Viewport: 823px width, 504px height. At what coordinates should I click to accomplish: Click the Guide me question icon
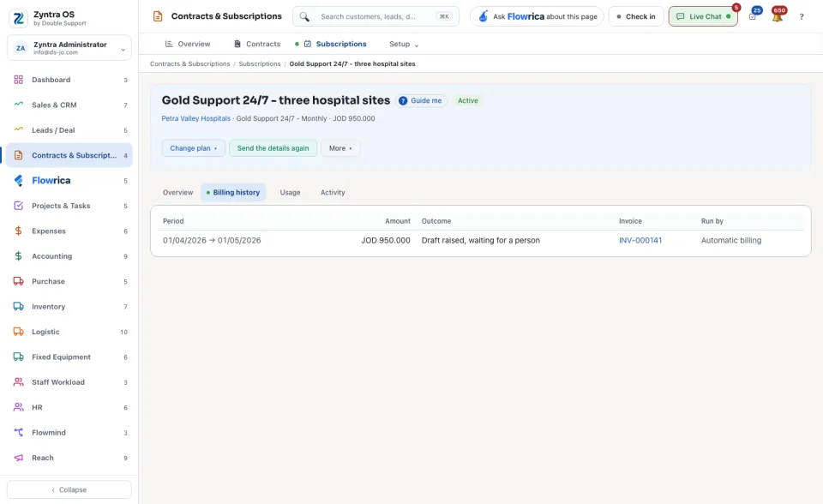pyautogui.click(x=403, y=101)
